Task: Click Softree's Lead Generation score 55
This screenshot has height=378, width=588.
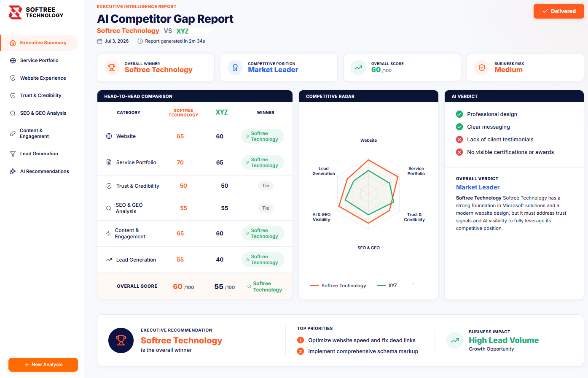Action: coord(180,260)
